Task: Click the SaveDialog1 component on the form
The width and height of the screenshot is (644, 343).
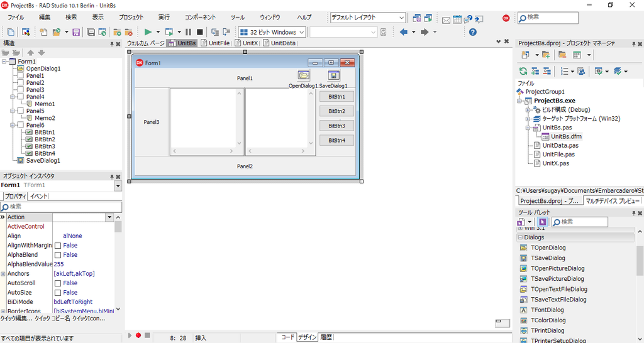Action: pos(333,75)
